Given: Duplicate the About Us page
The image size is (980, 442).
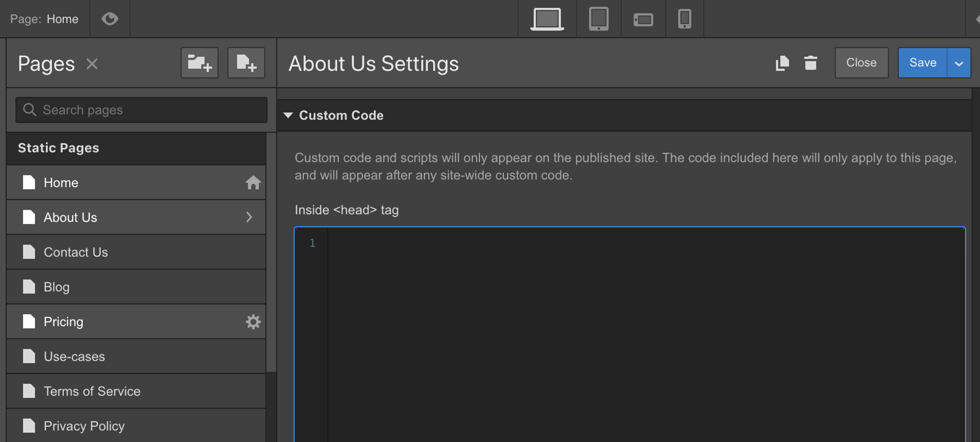Looking at the screenshot, I should point(783,63).
